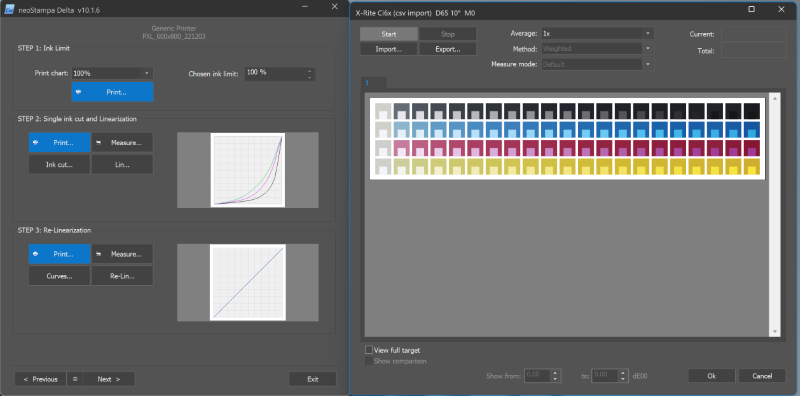Click the printer icon on Step 3 Print button

(35, 254)
